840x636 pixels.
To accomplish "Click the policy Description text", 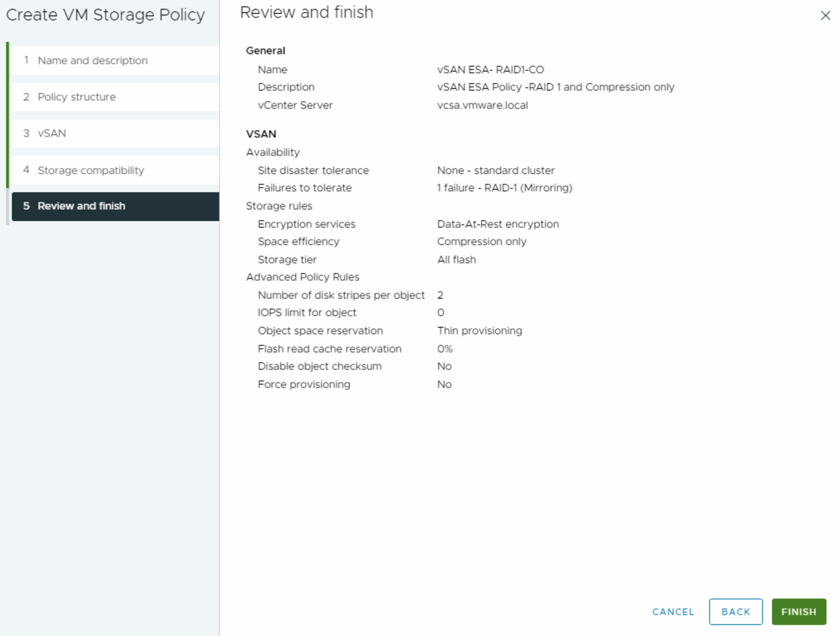I will [556, 87].
